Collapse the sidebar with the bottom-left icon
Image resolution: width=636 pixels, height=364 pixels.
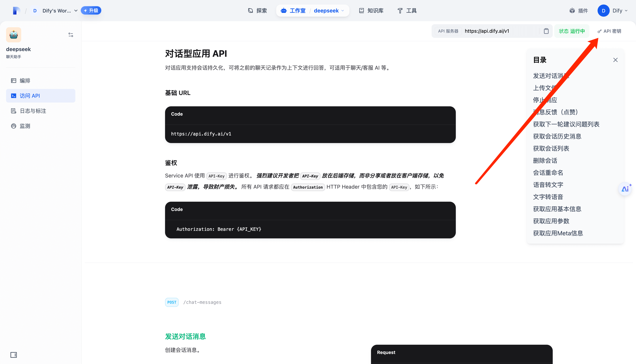point(14,355)
